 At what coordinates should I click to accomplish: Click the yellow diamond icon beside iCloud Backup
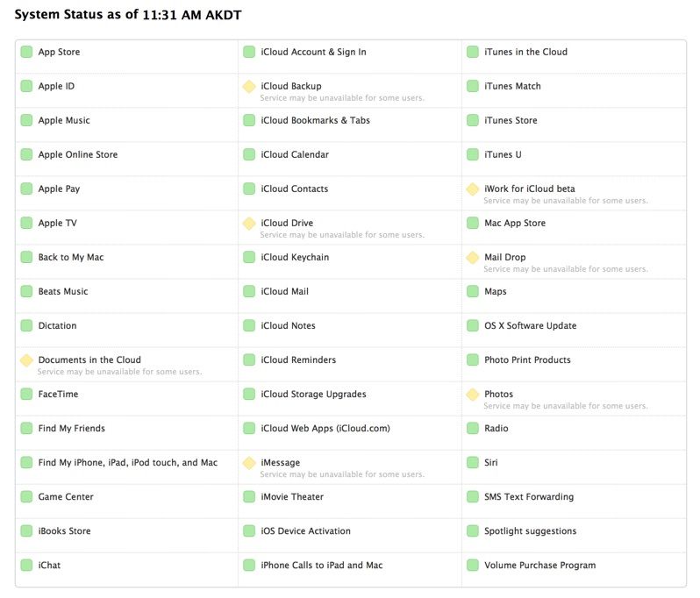[249, 87]
